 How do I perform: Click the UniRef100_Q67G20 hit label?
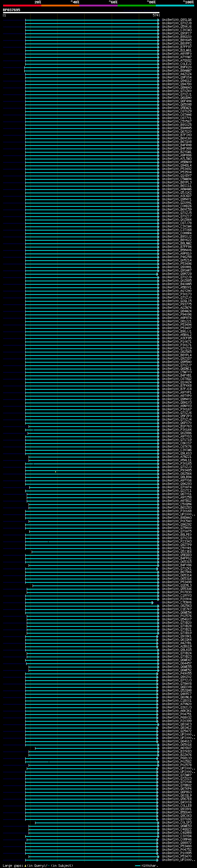coord(177,132)
